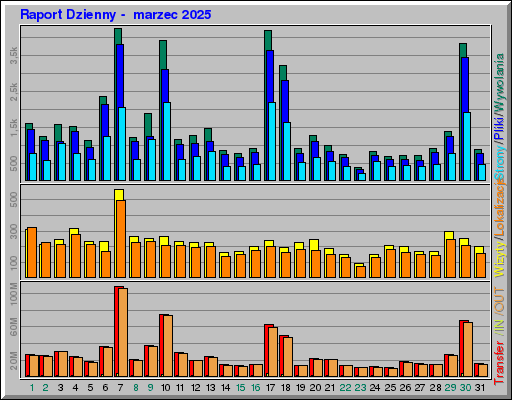The height and width of the screenshot is (400, 512).
Task: Click green weekend day label "16"
Action: pos(255,388)
